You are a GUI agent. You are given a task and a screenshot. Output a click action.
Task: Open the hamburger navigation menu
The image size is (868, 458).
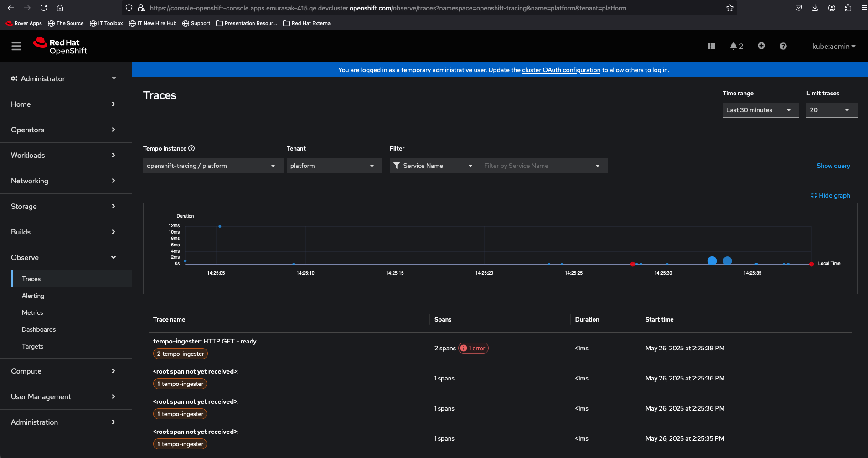[x=16, y=46]
